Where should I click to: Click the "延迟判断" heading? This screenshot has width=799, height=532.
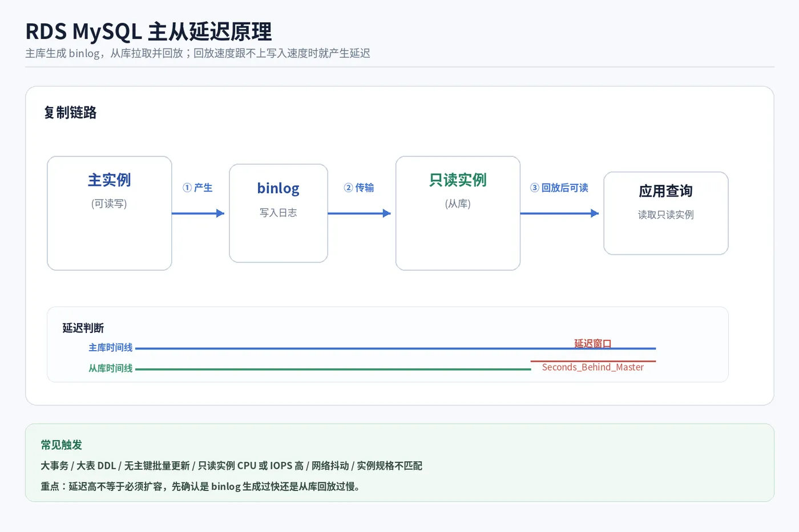click(x=83, y=328)
